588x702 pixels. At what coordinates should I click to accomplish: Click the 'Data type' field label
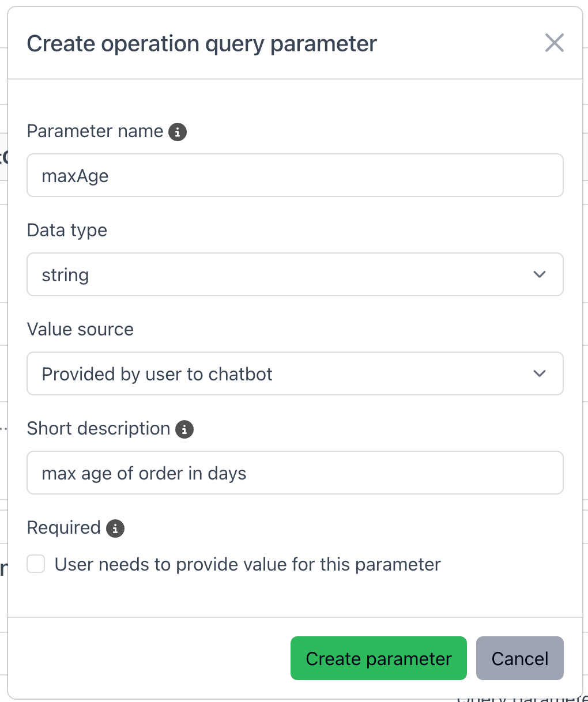[67, 231]
